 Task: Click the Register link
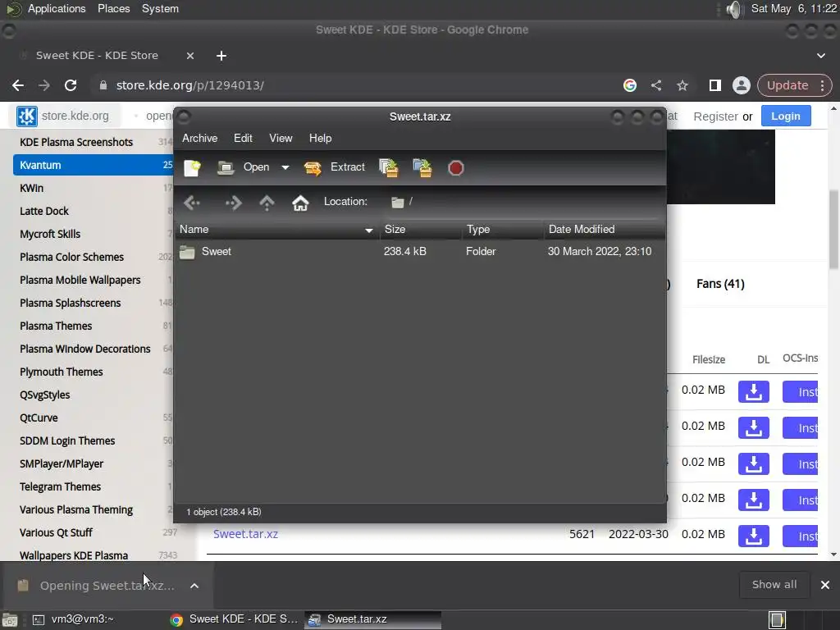point(715,116)
